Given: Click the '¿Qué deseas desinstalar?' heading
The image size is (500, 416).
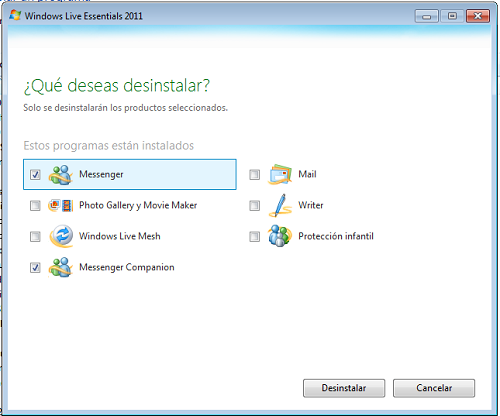Looking at the screenshot, I should [x=117, y=86].
